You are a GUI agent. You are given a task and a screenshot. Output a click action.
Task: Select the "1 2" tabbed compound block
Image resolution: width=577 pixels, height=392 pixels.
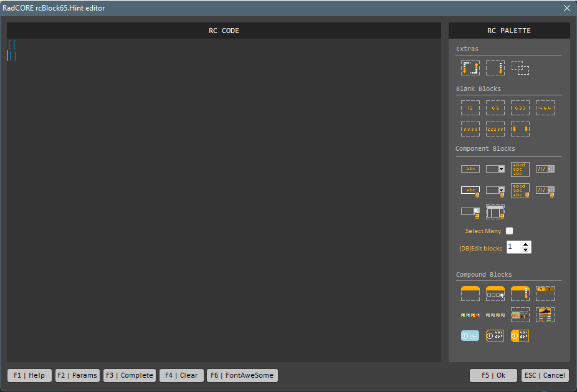click(x=545, y=294)
